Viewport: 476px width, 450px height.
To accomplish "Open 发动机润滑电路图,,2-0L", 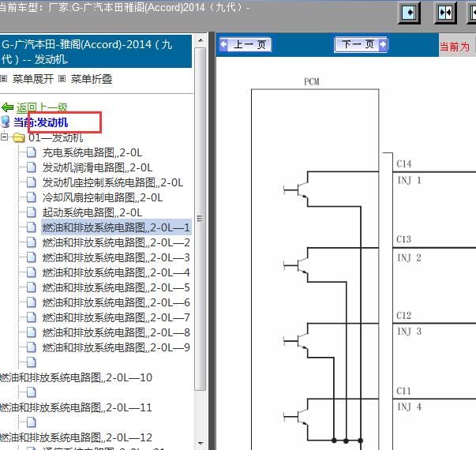I will click(x=97, y=167).
